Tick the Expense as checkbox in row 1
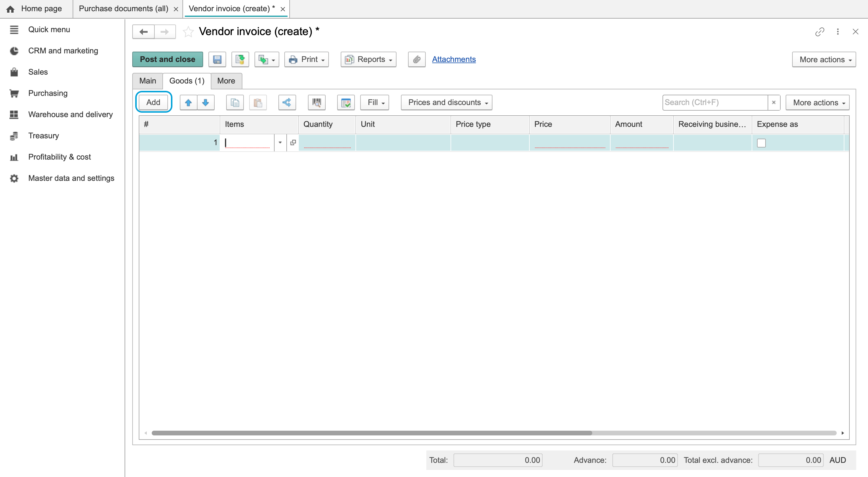This screenshot has height=477, width=868. 761,143
